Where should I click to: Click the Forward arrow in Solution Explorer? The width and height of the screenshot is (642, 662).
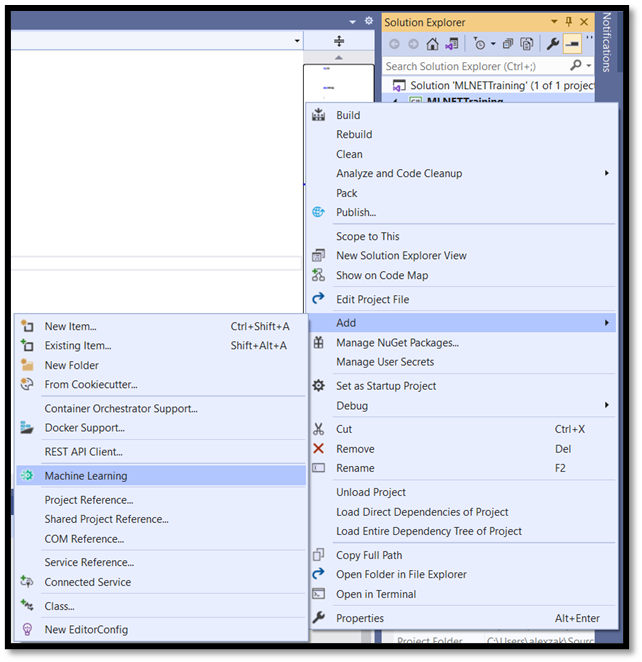pos(413,44)
